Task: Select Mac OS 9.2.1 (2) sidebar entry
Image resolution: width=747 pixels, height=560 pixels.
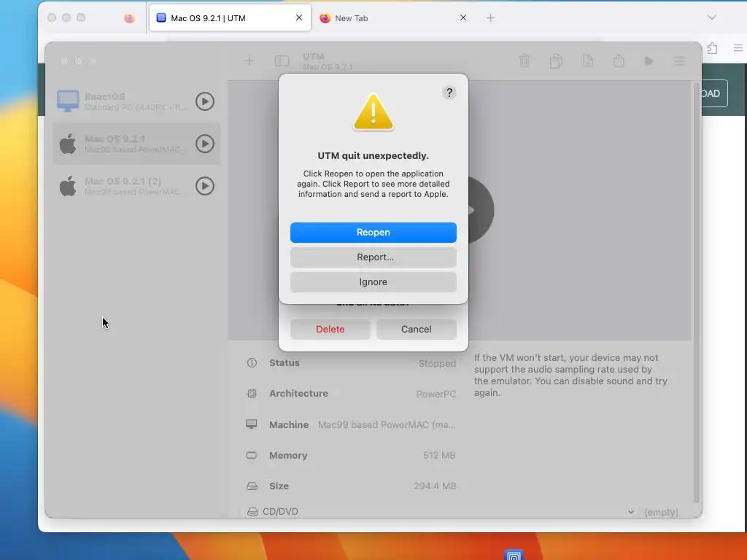Action: (x=136, y=186)
